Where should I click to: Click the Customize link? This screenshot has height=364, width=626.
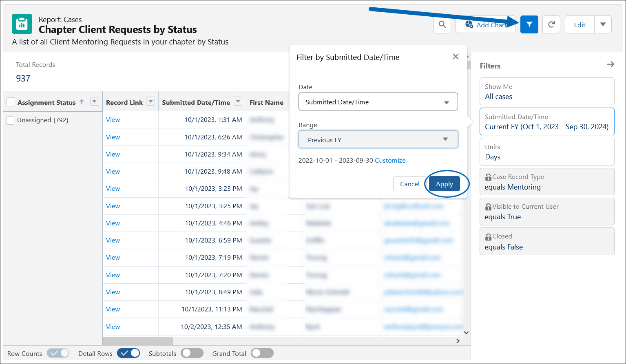[390, 160]
